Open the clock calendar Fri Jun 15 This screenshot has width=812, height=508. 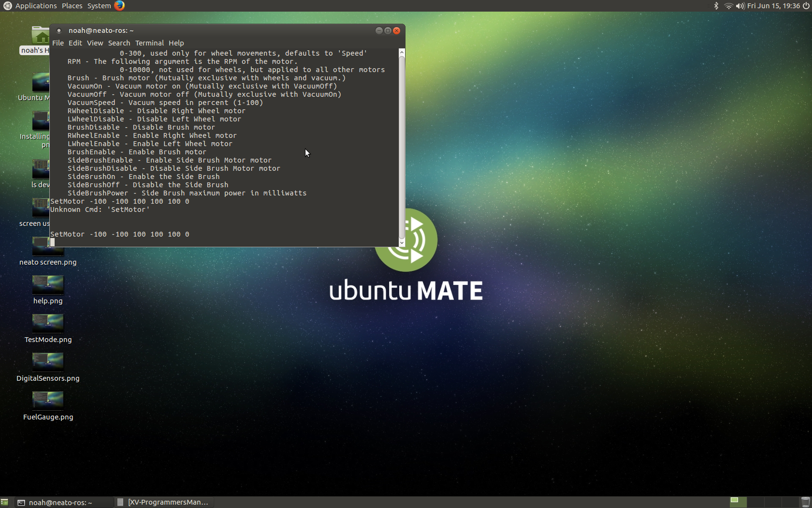773,6
